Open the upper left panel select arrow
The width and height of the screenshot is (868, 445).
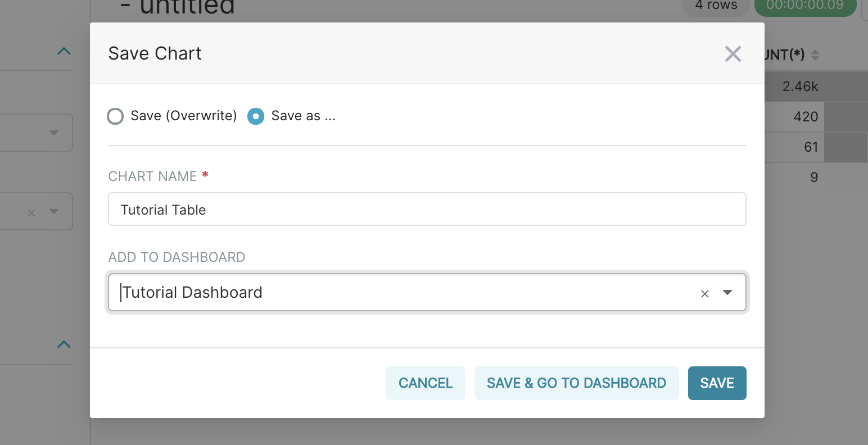pos(54,133)
